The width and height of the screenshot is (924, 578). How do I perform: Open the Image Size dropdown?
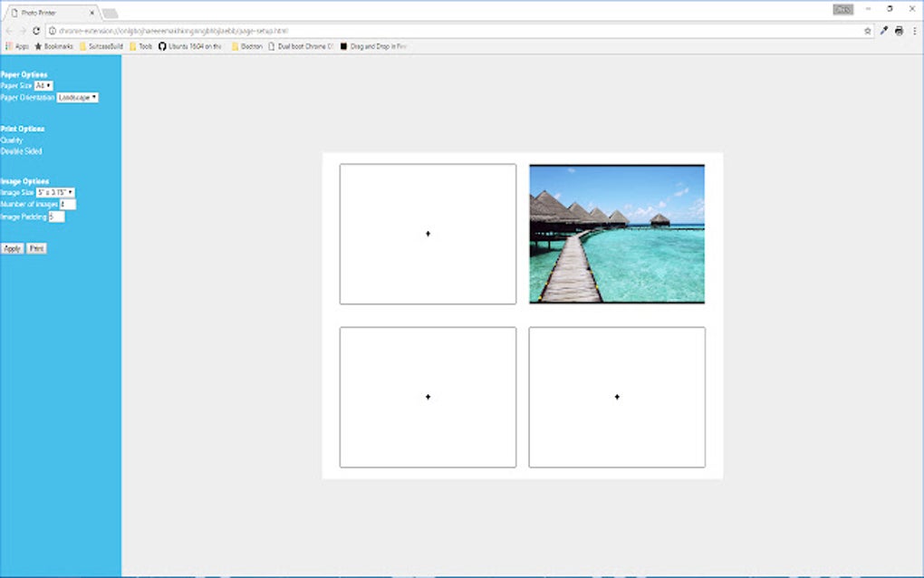(57, 192)
